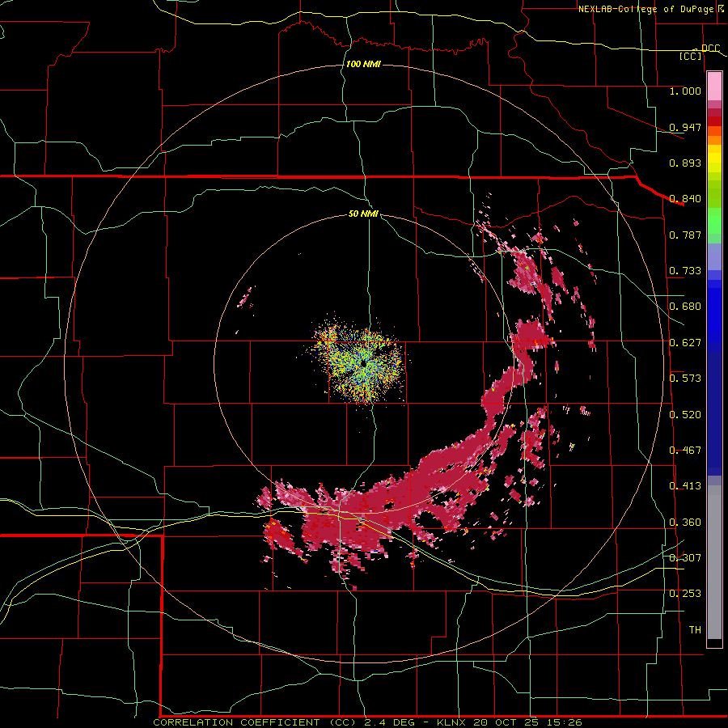Click the 0.840 scale value

[x=685, y=198]
